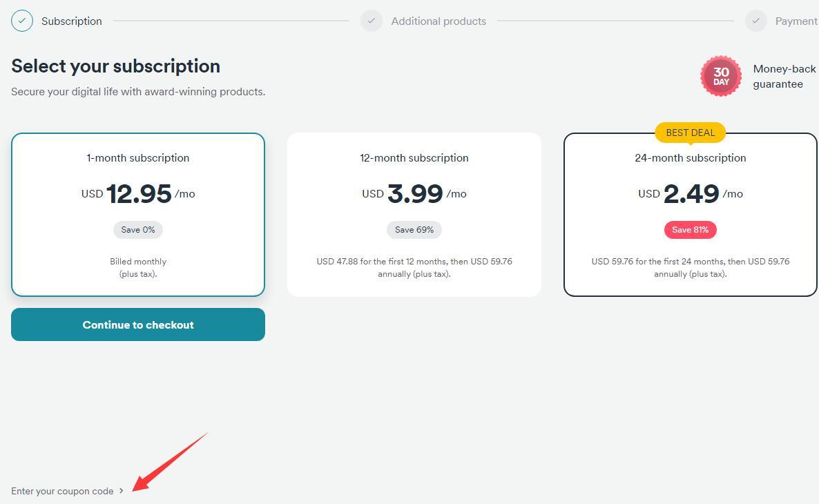The height and width of the screenshot is (504, 819).
Task: Click the yellow BEST DEAL badge
Action: coord(690,133)
